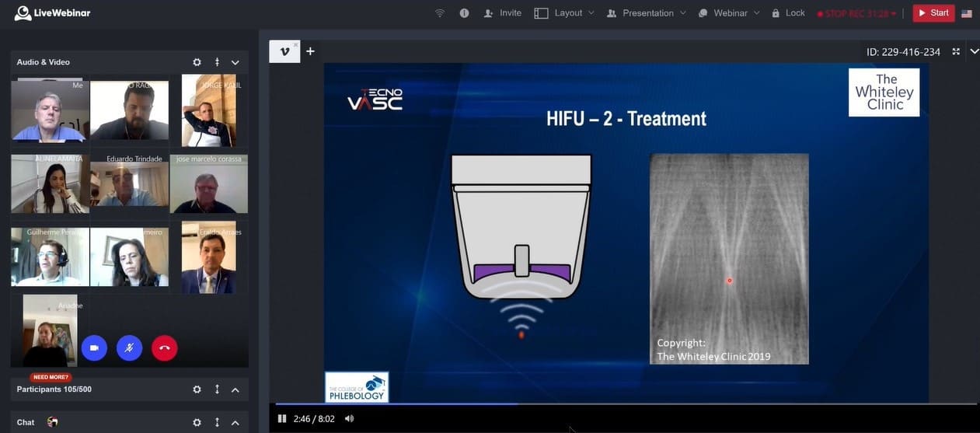Click the NEED MORE? badge

[x=51, y=377]
